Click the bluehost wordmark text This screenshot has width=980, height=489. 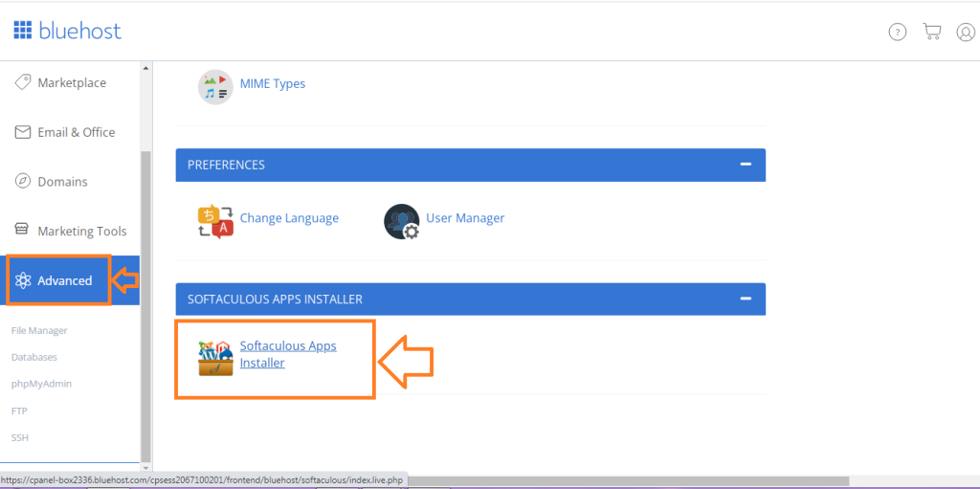coord(80,30)
